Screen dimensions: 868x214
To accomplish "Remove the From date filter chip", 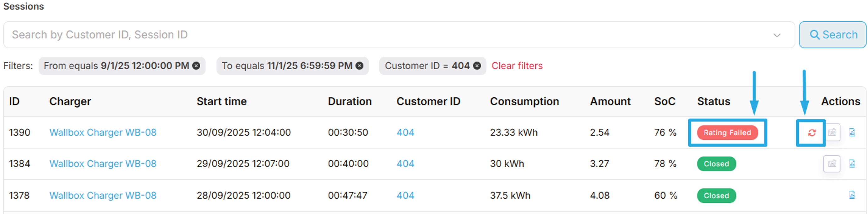I will (x=196, y=66).
